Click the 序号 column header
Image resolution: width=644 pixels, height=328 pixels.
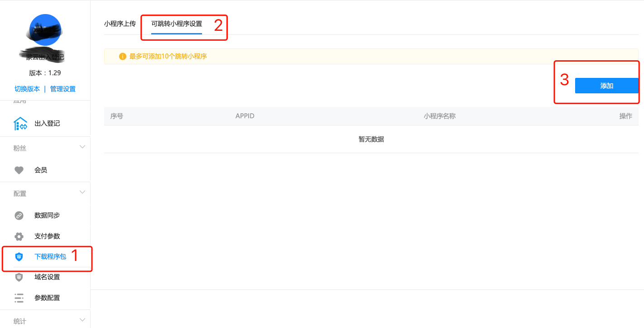[117, 116]
